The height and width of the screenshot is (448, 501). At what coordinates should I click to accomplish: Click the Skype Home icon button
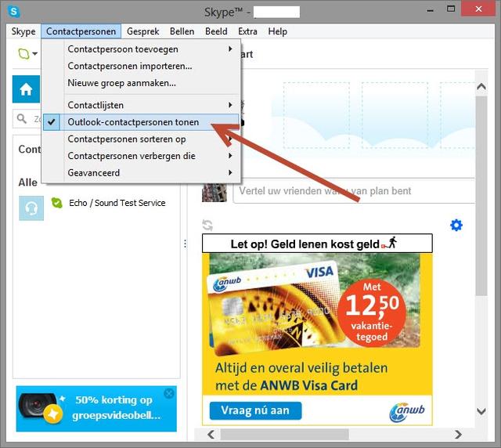tap(26, 89)
